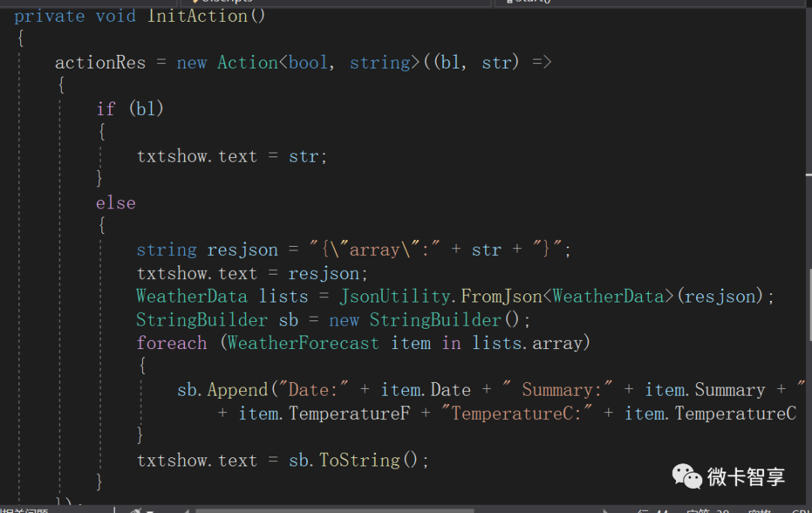Click the WeChat logo in the watermark

pyautogui.click(x=687, y=475)
